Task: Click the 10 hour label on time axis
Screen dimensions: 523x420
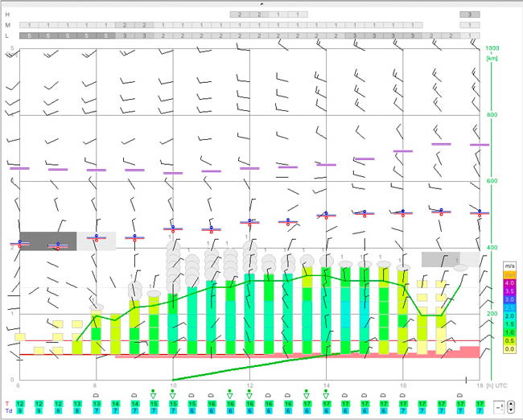Action: (x=172, y=385)
